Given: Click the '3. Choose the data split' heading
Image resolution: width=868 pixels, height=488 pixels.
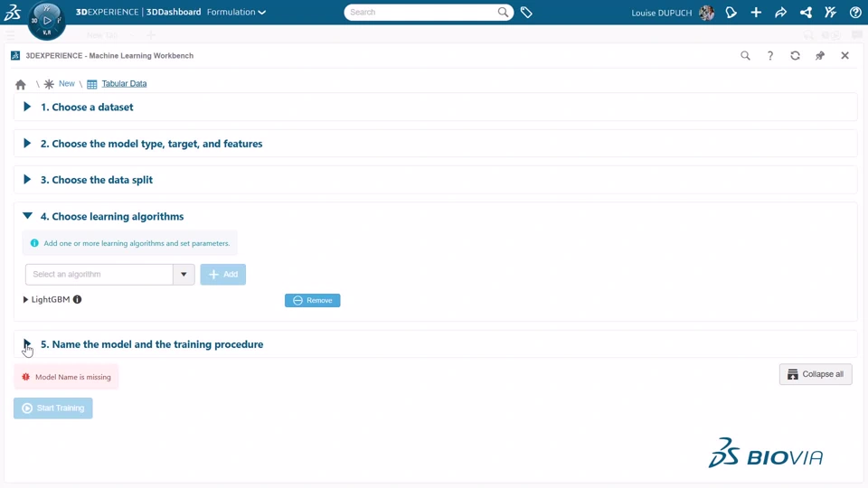Looking at the screenshot, I should pos(97,180).
